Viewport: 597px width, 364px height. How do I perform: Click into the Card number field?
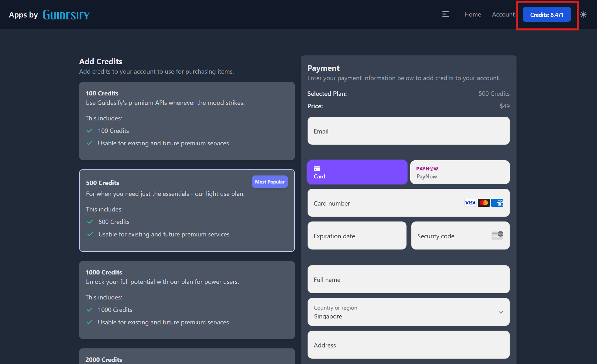pyautogui.click(x=384, y=203)
